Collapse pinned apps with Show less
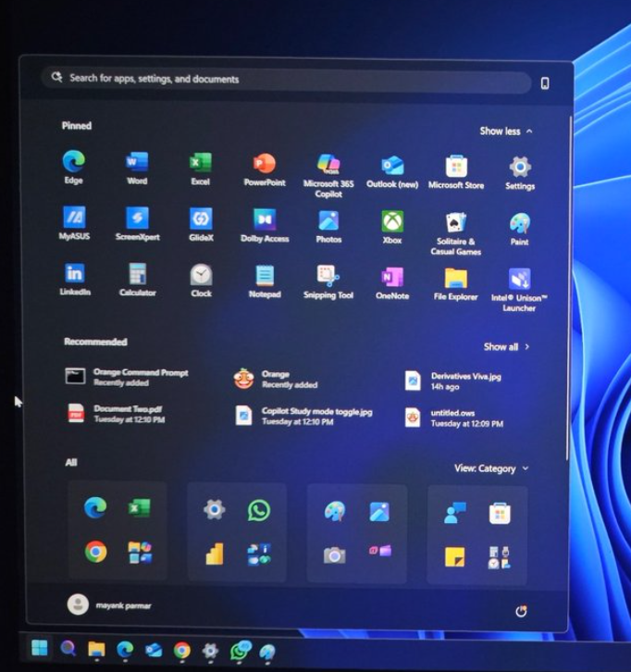The height and width of the screenshot is (672, 631). click(x=506, y=131)
